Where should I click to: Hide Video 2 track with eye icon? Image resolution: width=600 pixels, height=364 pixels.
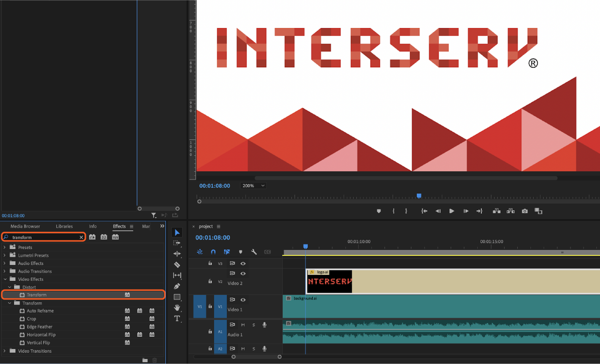[243, 274]
